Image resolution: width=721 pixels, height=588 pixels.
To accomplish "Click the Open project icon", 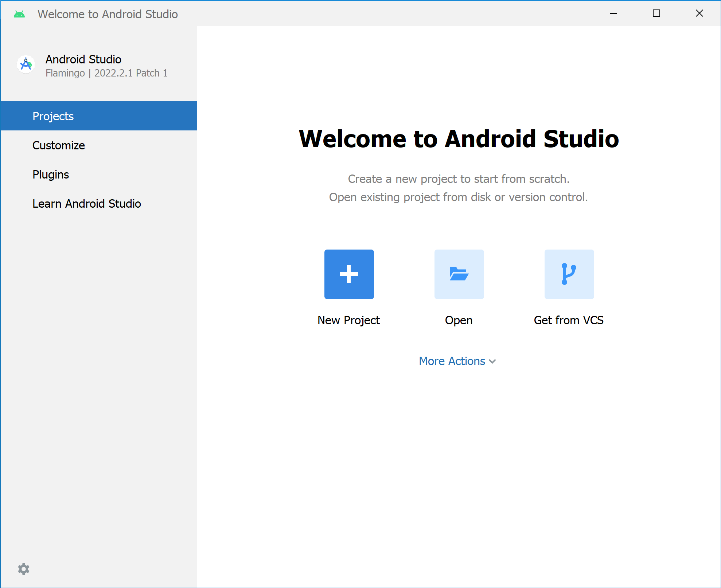I will pyautogui.click(x=459, y=274).
